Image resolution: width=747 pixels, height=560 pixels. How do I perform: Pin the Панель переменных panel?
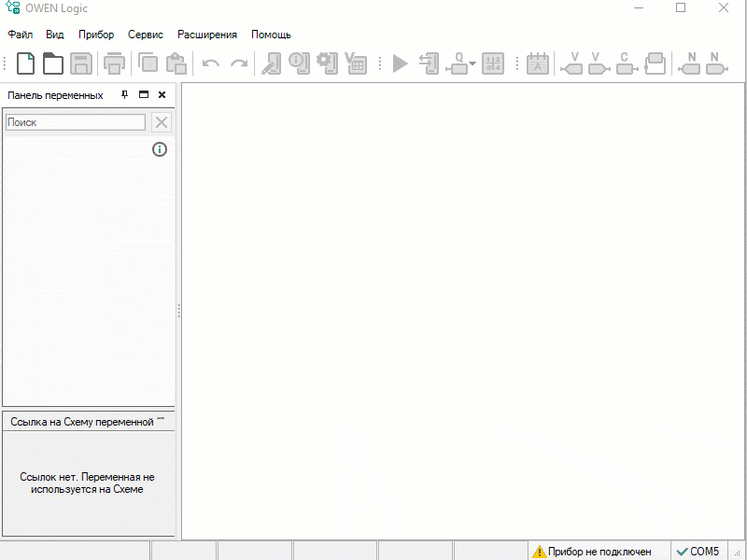(125, 95)
